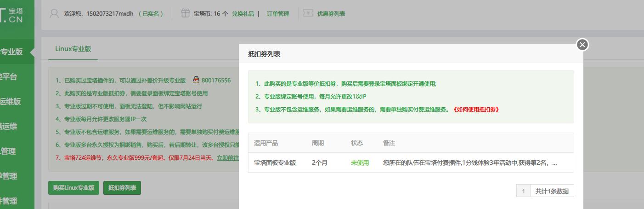
Task: Click the （已实名） verification label
Action: pos(151,14)
